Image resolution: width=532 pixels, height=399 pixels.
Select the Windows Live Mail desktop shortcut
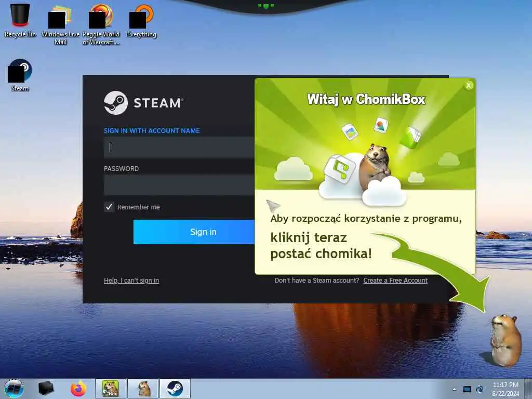click(x=60, y=25)
